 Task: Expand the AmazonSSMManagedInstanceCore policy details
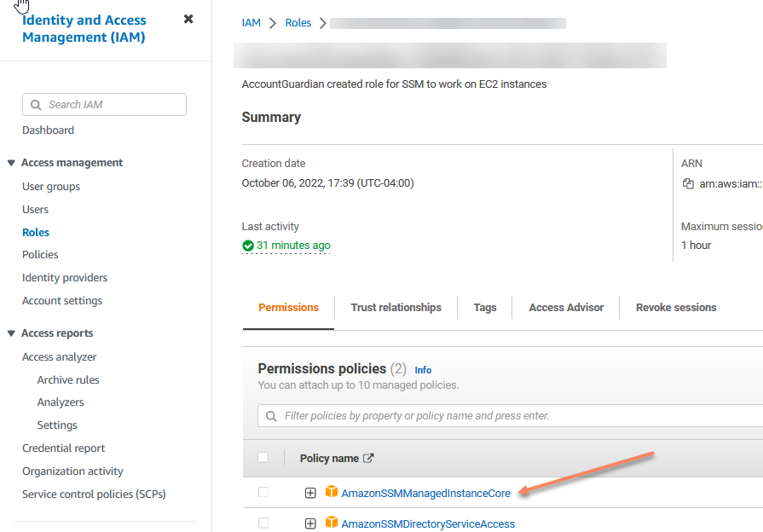point(310,493)
